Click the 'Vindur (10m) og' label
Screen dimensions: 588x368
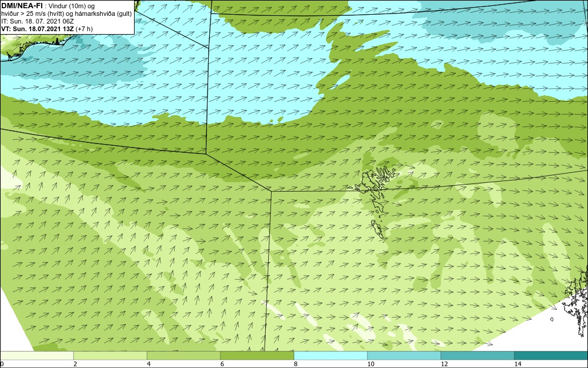click(x=72, y=6)
